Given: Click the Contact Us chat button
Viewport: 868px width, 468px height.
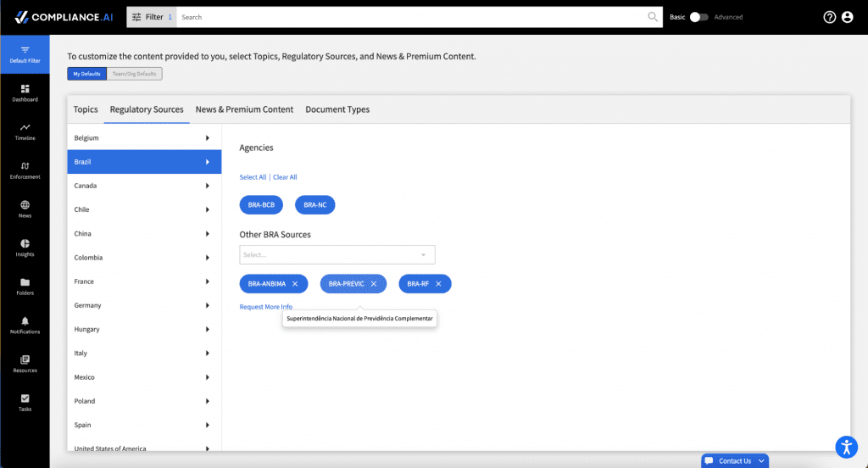Looking at the screenshot, I should (x=735, y=461).
